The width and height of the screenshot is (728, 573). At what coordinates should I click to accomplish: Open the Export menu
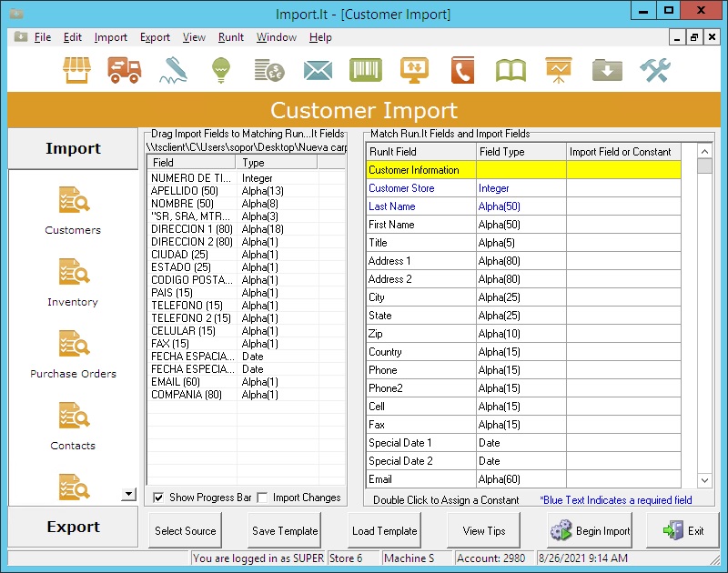point(155,37)
